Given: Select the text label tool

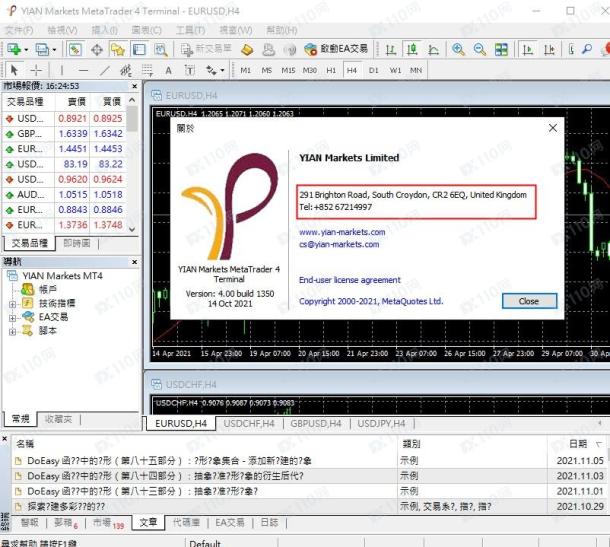Looking at the screenshot, I should coord(190,70).
